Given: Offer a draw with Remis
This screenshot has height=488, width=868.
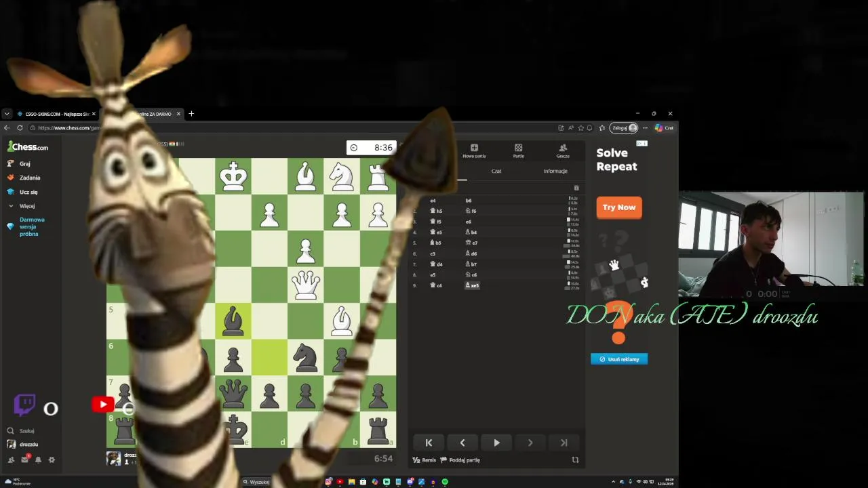Looking at the screenshot, I should [425, 460].
